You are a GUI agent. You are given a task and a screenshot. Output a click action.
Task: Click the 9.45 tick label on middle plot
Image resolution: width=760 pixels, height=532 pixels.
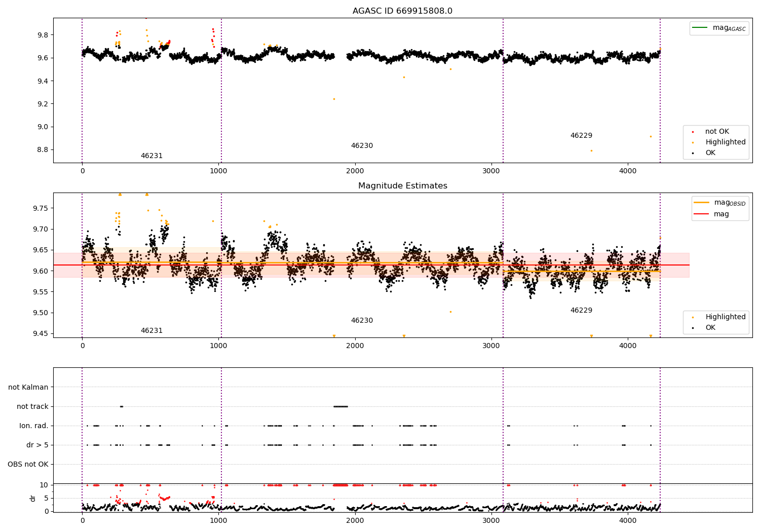tap(41, 333)
